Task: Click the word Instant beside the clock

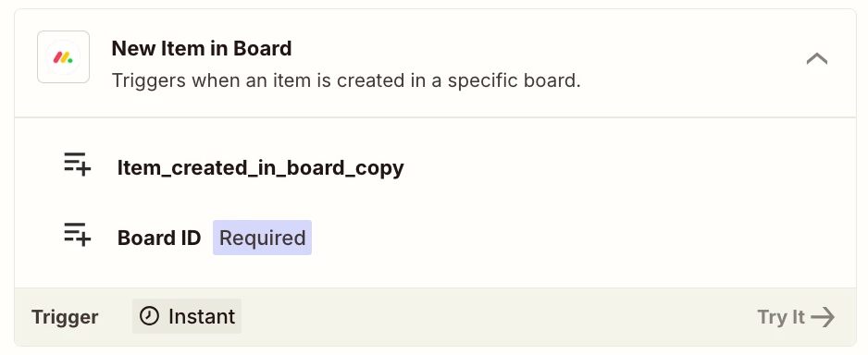Action: pos(202,317)
